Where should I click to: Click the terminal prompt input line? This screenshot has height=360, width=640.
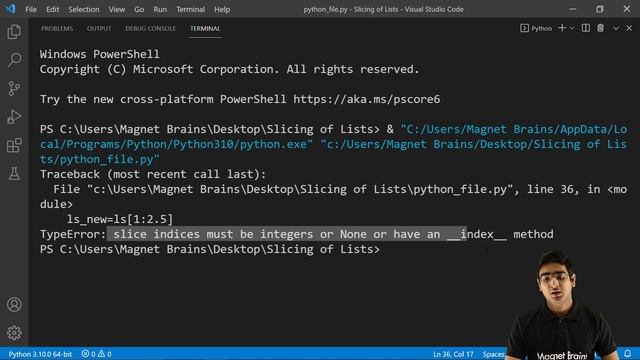pos(210,249)
